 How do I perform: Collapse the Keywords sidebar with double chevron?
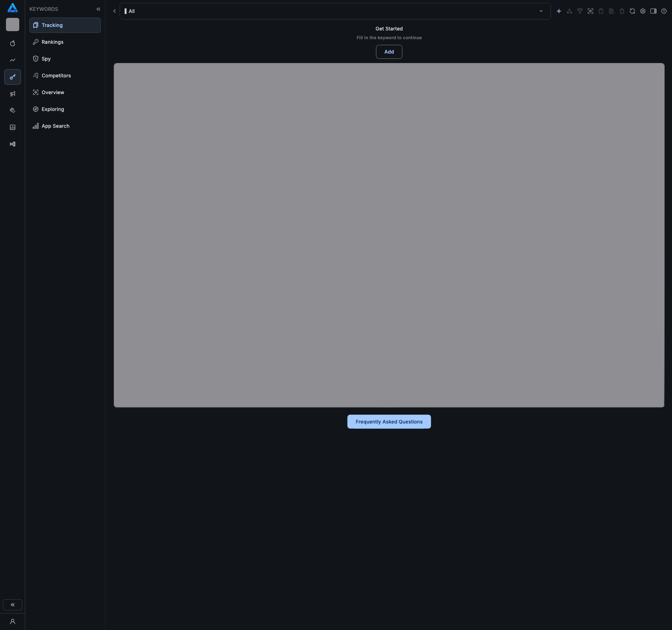click(98, 9)
